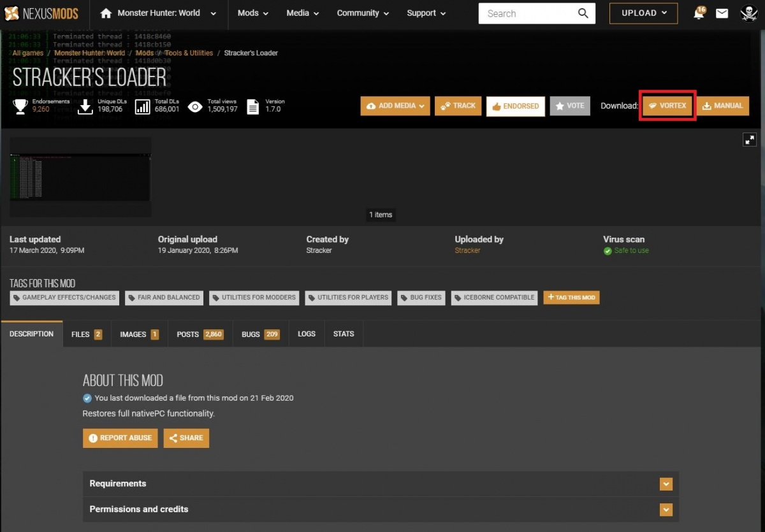
Task: Switch to the Description tab
Action: coord(31,334)
